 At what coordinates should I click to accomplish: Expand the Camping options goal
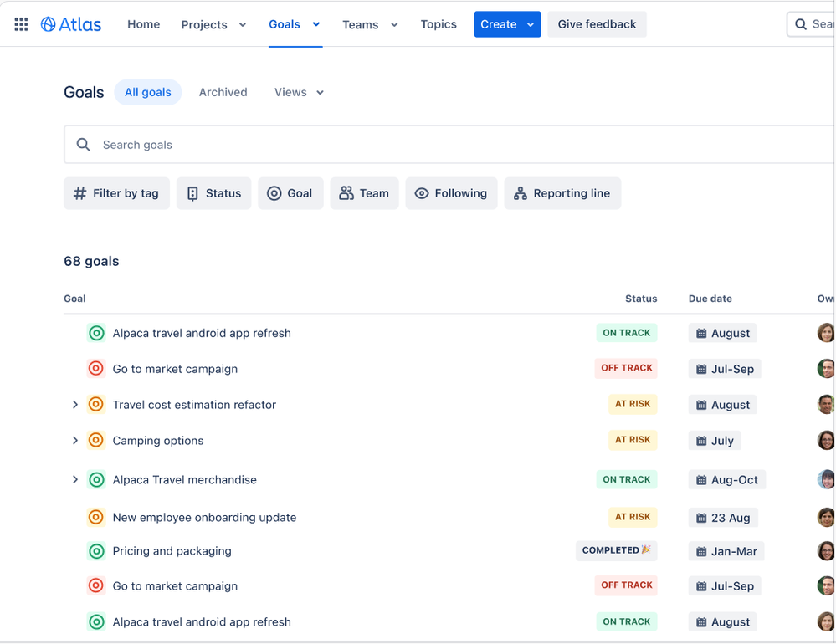point(75,441)
